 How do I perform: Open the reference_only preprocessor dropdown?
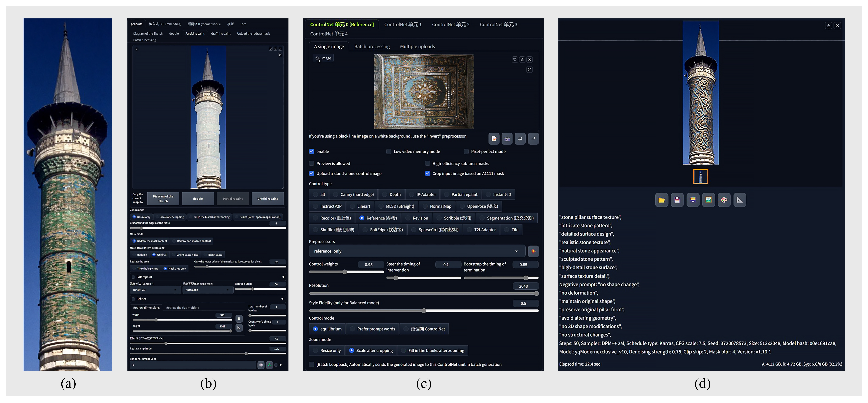417,251
